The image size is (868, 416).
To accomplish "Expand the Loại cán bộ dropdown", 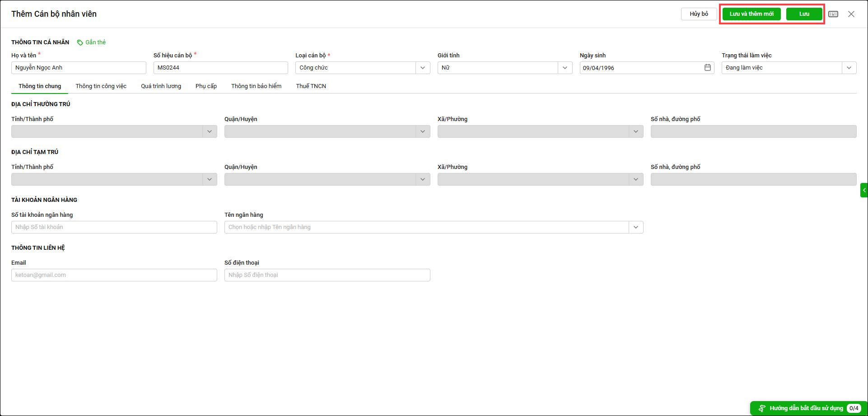I will 423,68.
